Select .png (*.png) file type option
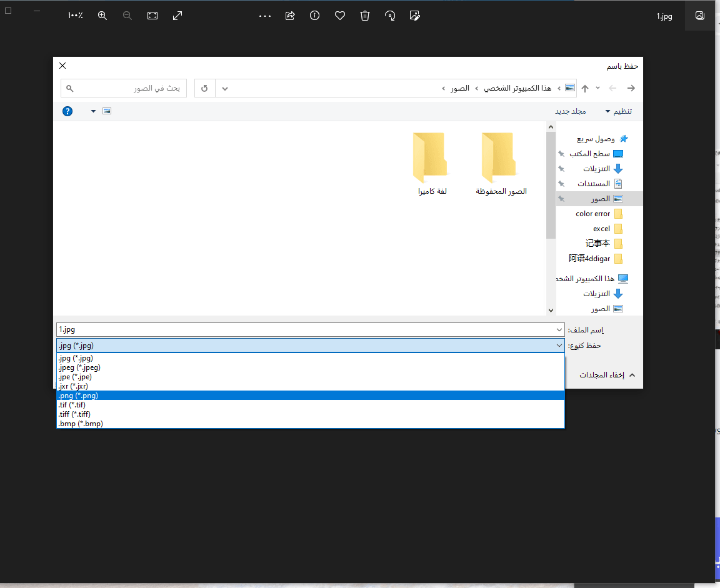720x588 pixels. (x=310, y=395)
